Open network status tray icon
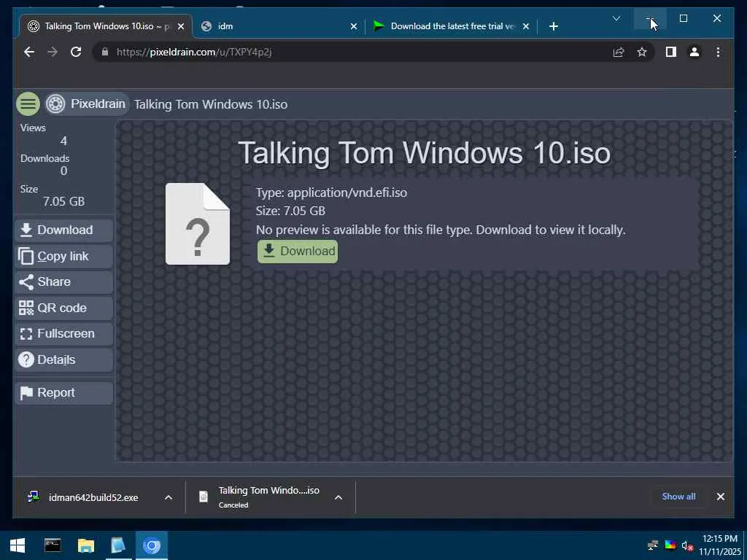Image resolution: width=747 pixels, height=560 pixels. pos(653,545)
